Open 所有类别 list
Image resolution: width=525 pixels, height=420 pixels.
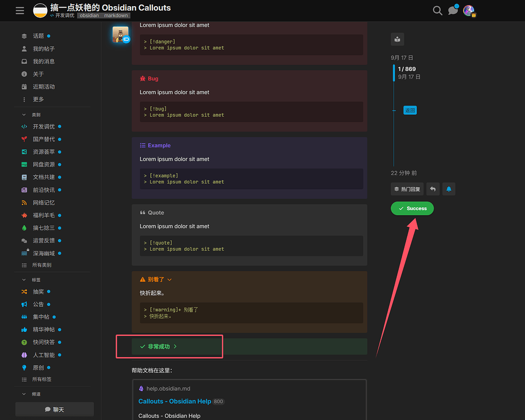point(42,265)
